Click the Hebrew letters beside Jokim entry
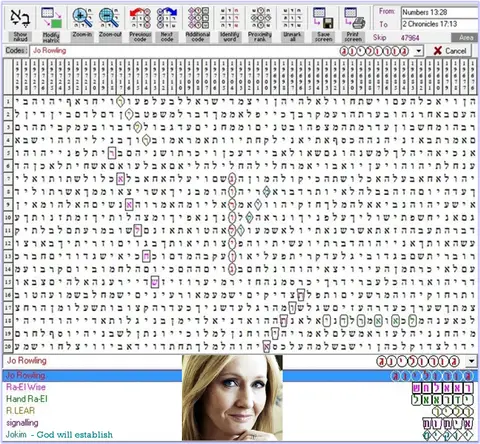 [x=448, y=435]
